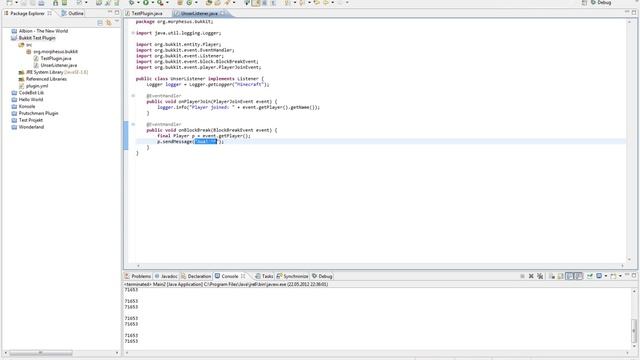Open the Tasks view tab

[x=264, y=276]
